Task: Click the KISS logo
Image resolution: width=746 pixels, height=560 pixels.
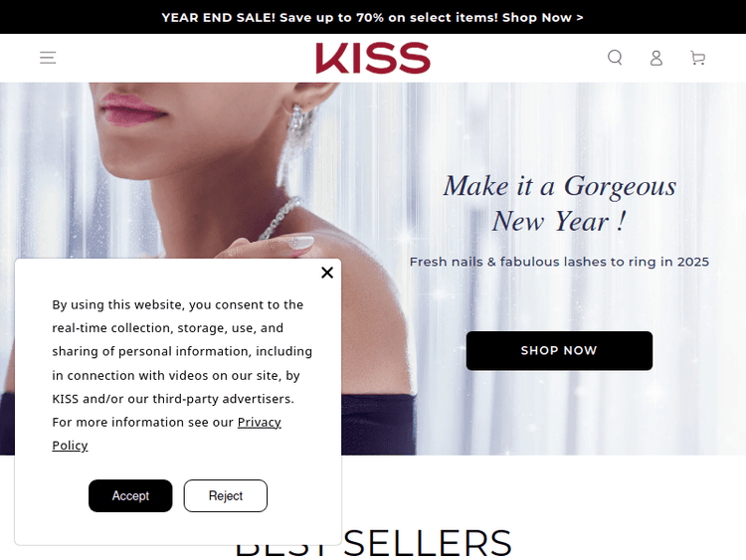Action: click(x=373, y=58)
